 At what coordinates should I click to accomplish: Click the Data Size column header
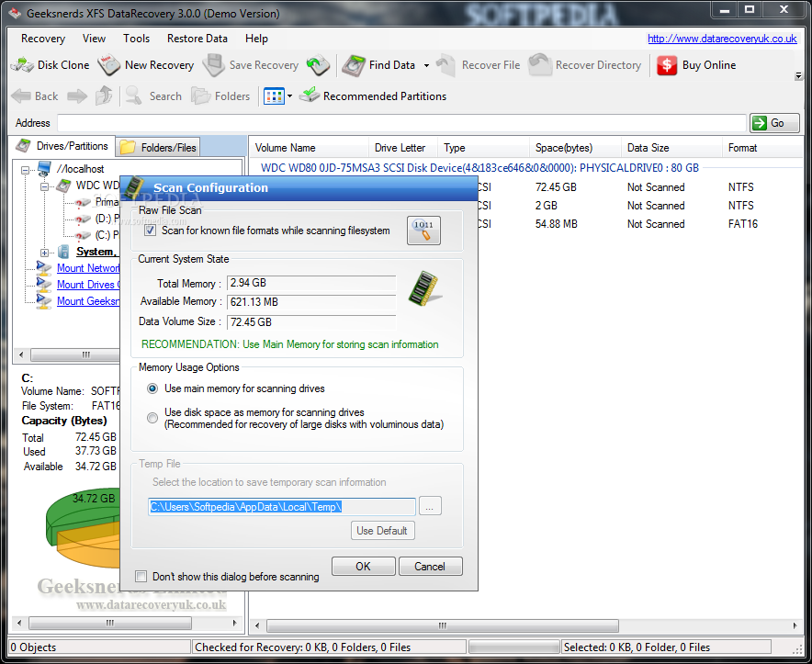671,148
